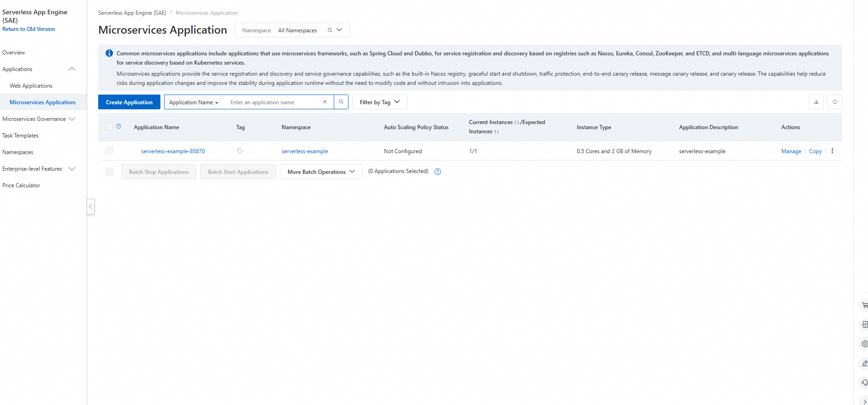Click the search magnifier button
The height and width of the screenshot is (405, 868).
[x=341, y=102]
